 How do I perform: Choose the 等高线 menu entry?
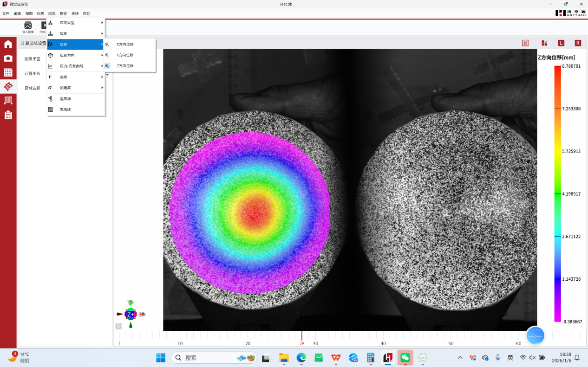(x=65, y=109)
